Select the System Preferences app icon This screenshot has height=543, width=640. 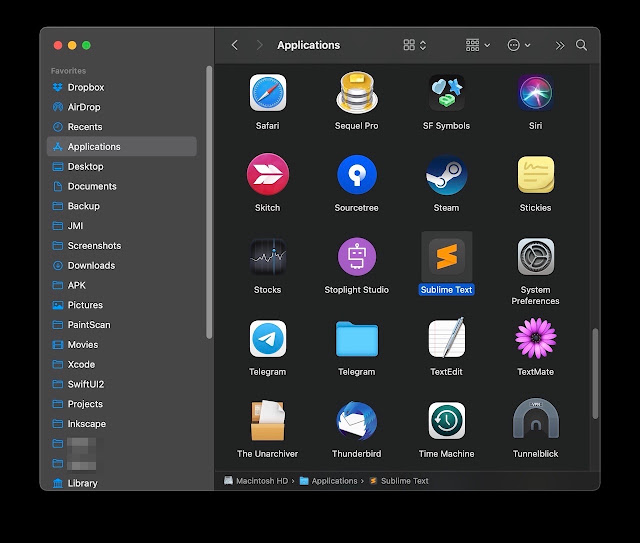[x=536, y=257]
